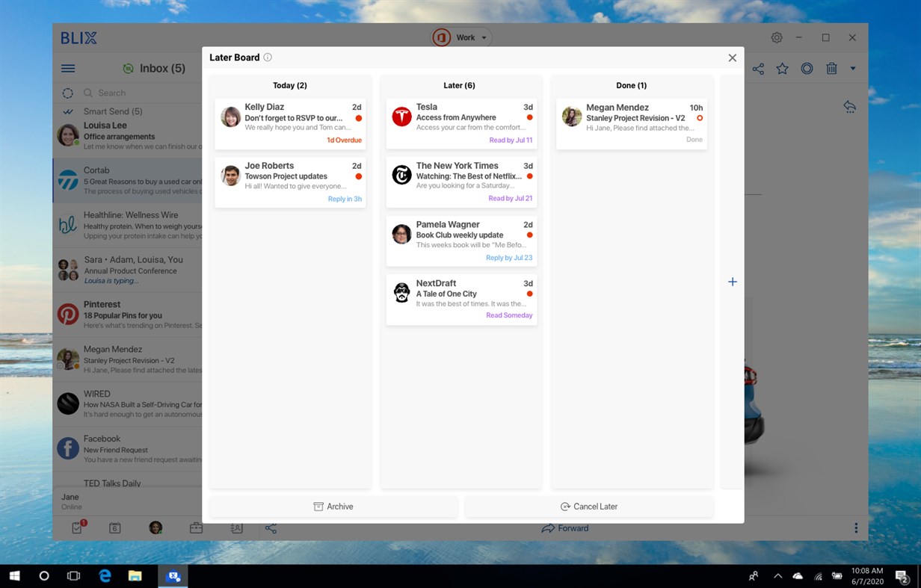This screenshot has width=921, height=588.
Task: Open the hamburger menu beside Inbox
Action: (67, 68)
